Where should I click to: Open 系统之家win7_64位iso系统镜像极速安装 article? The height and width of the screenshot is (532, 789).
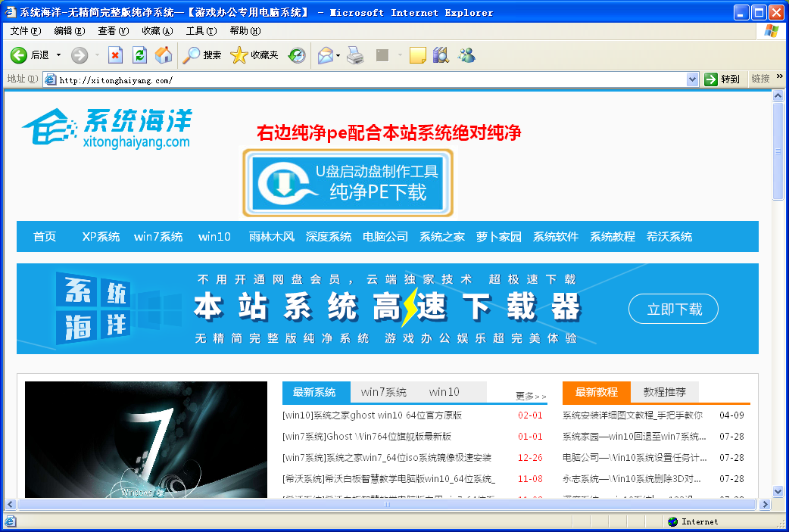point(387,458)
